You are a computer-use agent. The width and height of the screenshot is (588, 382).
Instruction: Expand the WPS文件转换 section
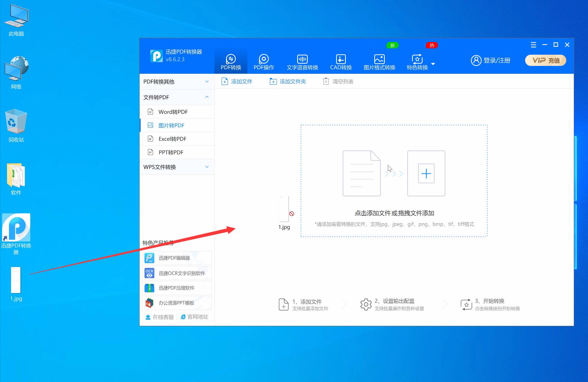click(177, 167)
